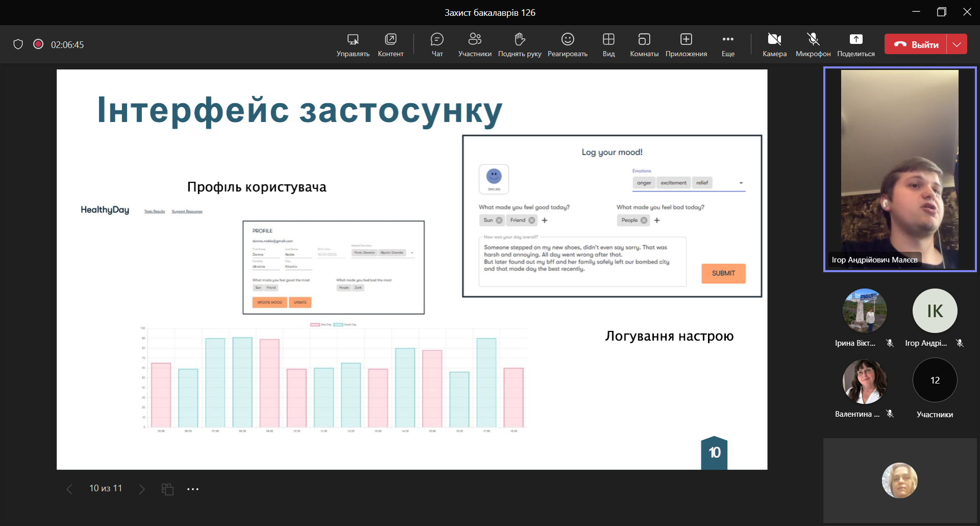
Task: Expand the arrow next to Выйти
Action: click(957, 44)
